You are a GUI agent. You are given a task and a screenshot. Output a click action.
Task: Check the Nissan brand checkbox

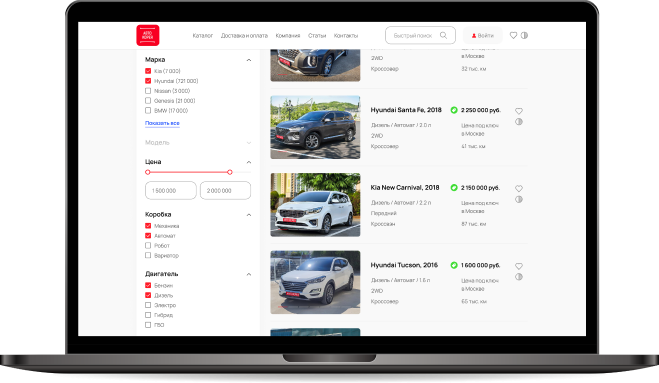click(x=148, y=91)
